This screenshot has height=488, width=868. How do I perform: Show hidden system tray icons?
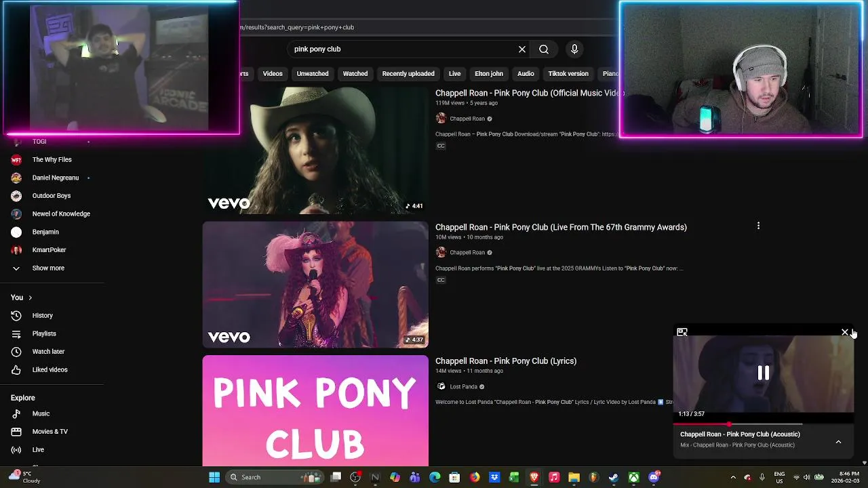[733, 477]
